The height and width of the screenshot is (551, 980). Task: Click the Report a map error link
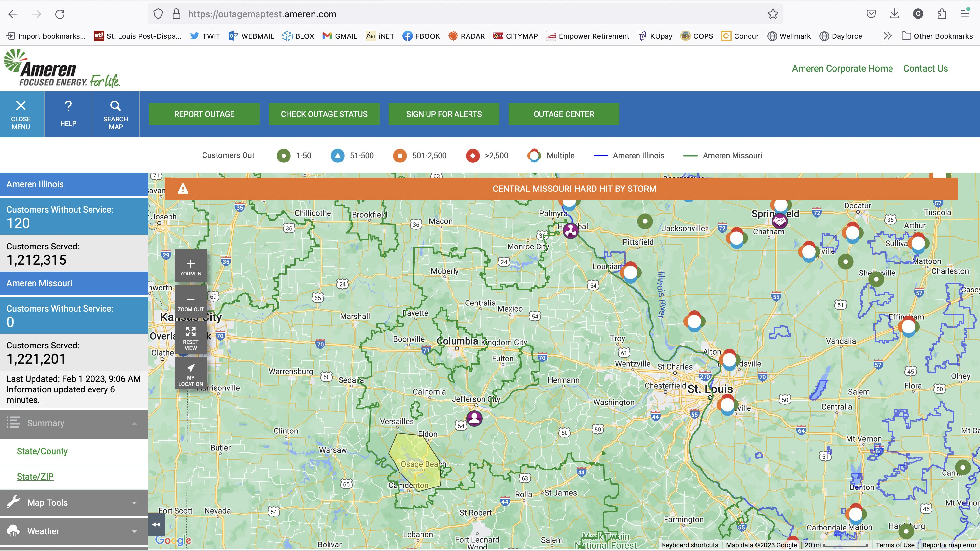(x=950, y=545)
